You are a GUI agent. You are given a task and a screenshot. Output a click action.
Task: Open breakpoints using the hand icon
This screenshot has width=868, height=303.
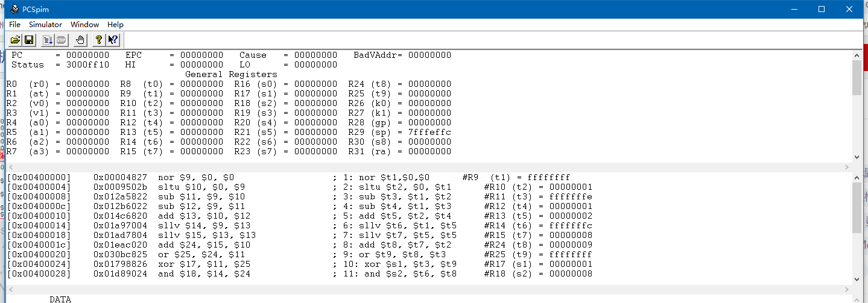80,40
